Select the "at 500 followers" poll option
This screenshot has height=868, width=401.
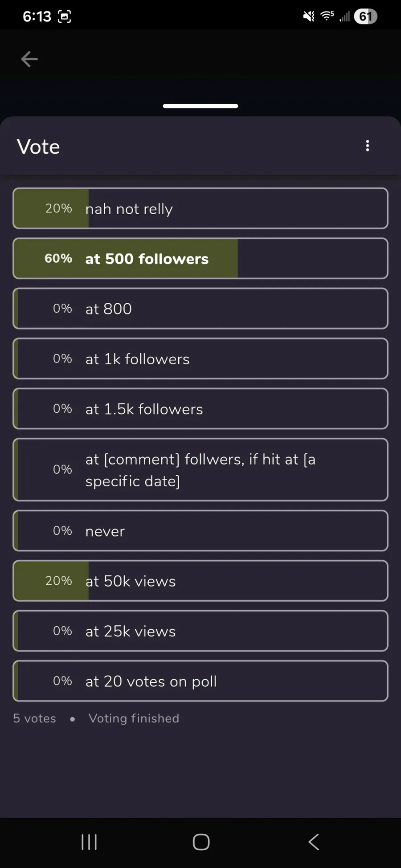pos(200,259)
